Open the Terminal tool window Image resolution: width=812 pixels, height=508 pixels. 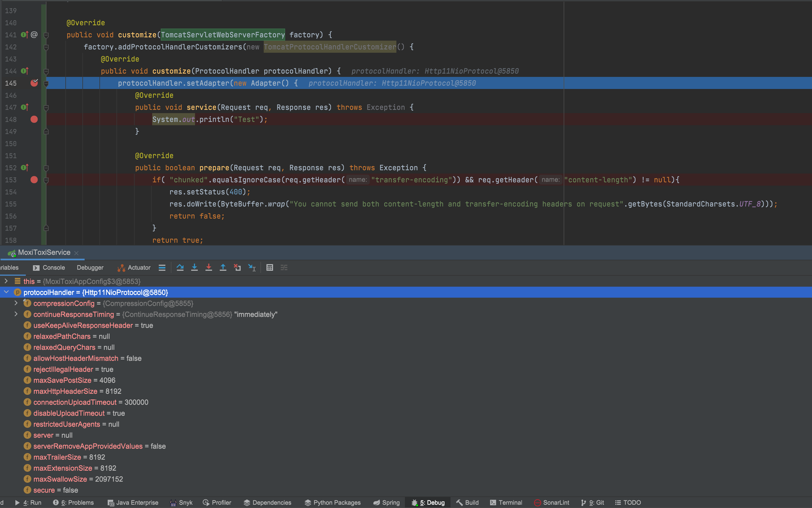(x=506, y=502)
